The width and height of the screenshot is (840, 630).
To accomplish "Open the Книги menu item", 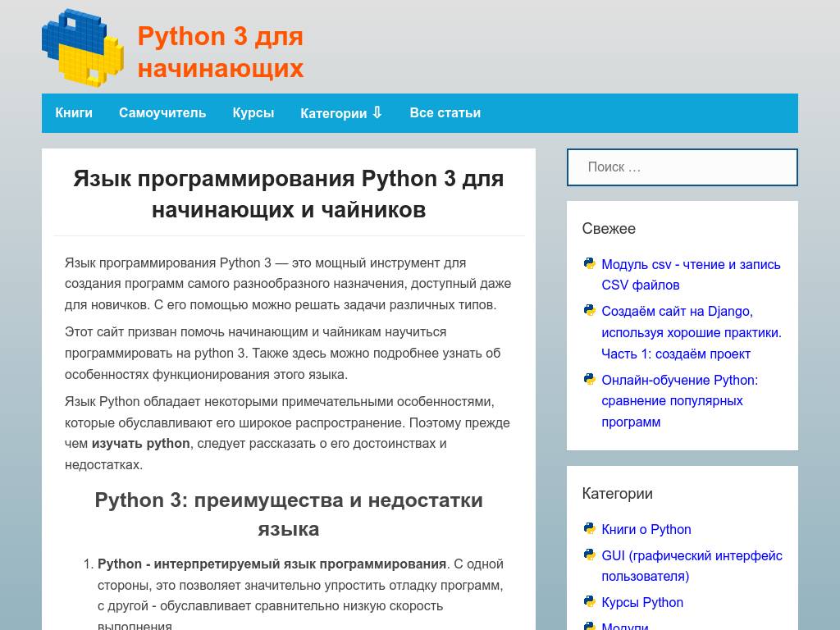I will [x=73, y=112].
